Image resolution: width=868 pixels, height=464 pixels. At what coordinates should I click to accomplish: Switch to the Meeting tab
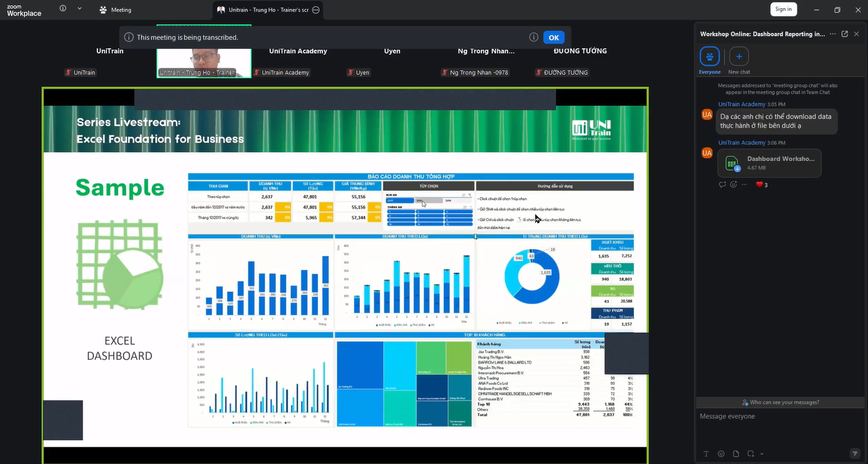pos(115,10)
